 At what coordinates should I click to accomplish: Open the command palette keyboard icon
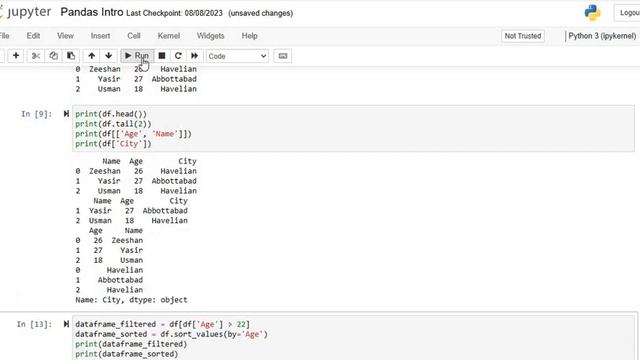click(x=282, y=56)
